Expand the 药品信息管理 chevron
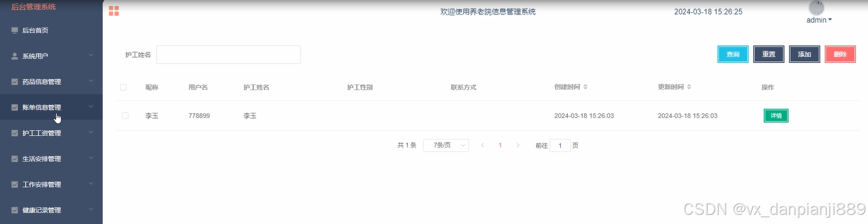The height and width of the screenshot is (224, 868). tap(91, 81)
